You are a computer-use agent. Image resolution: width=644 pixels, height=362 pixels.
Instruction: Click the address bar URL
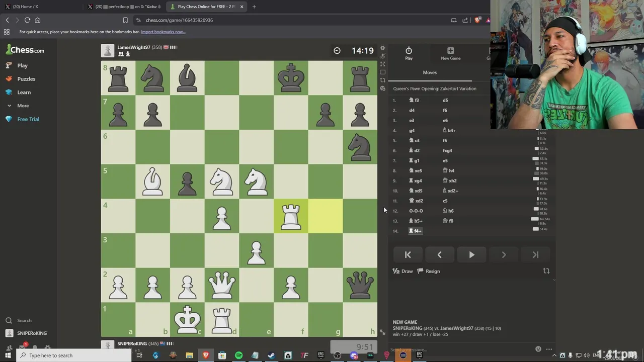click(179, 20)
